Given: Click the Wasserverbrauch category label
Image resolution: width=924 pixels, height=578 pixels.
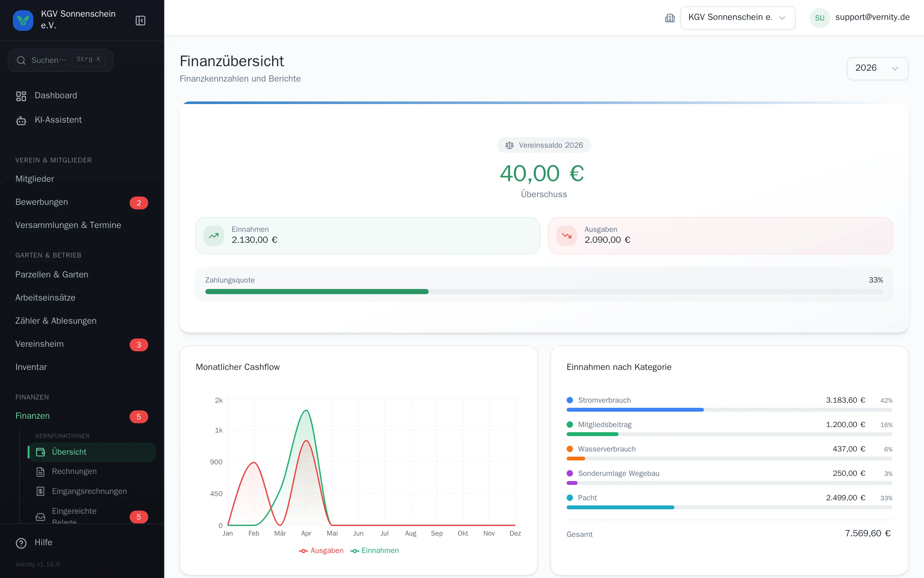Looking at the screenshot, I should [607, 449].
